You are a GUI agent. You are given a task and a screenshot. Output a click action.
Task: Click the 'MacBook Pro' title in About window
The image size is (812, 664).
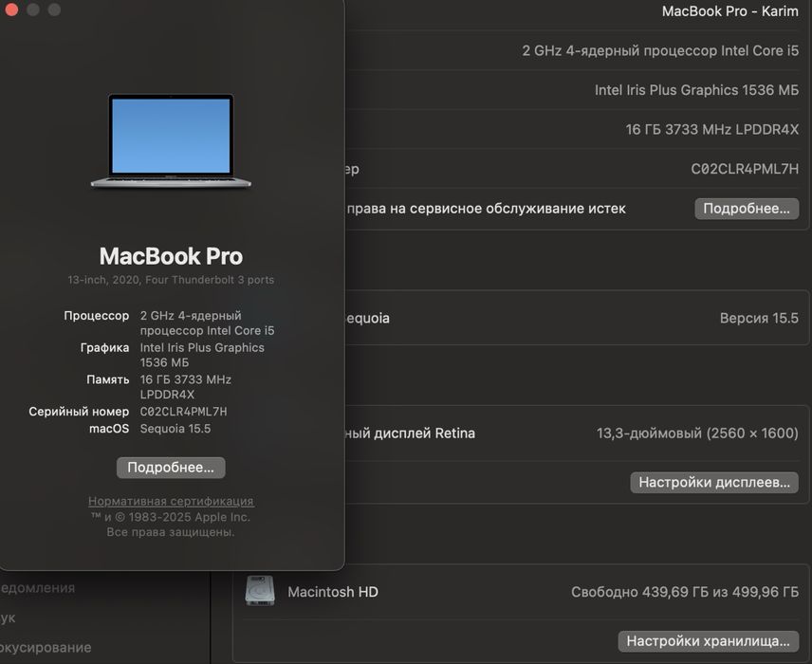(x=171, y=256)
